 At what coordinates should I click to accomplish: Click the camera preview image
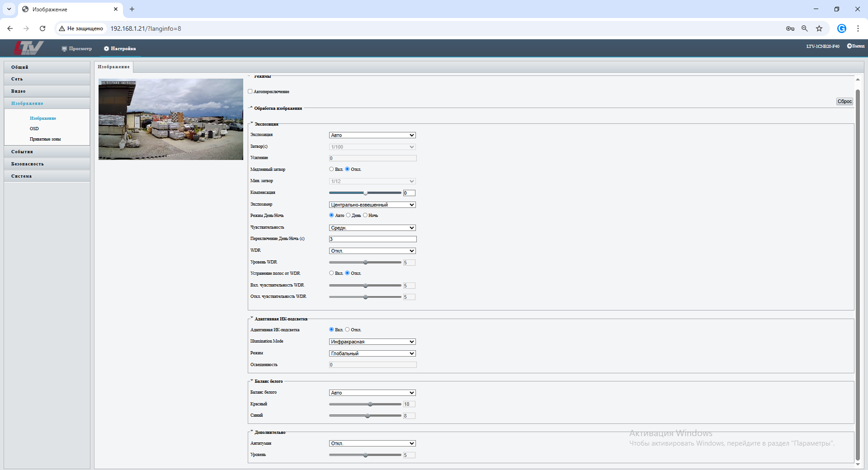click(171, 119)
